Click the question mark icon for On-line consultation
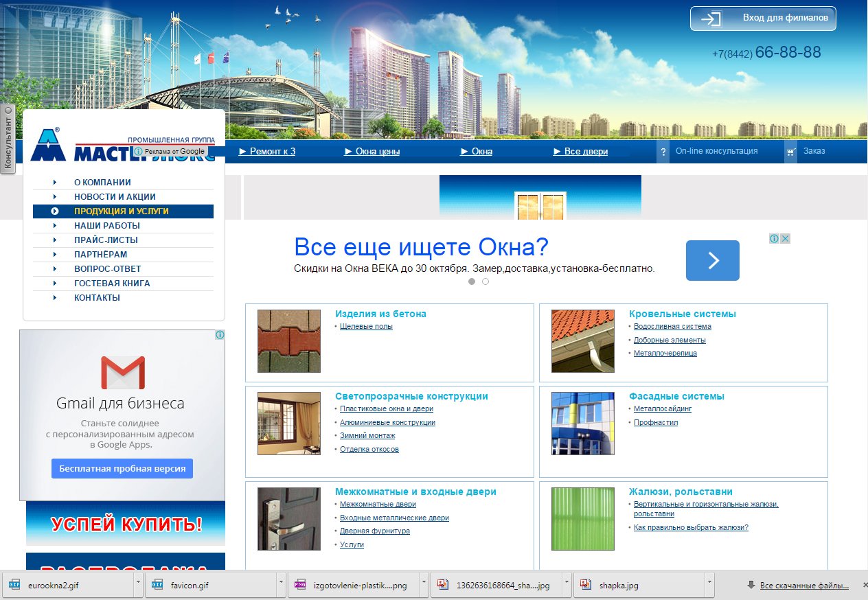Screen dimensions: 868x600 663,152
